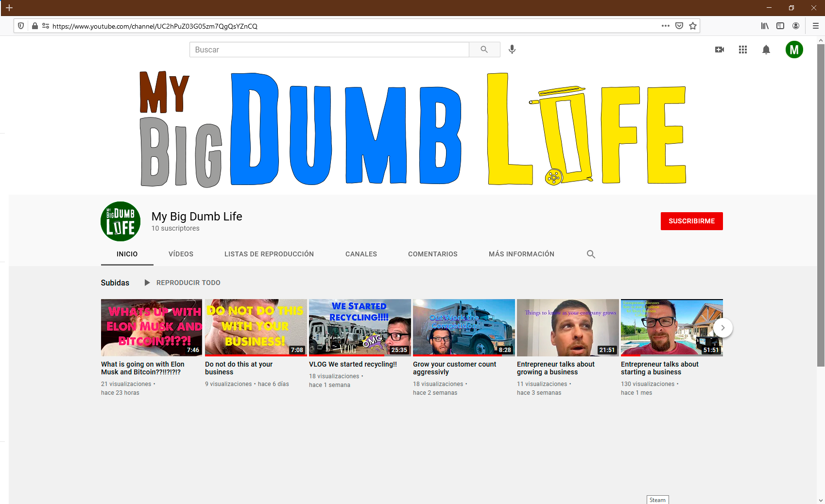825x504 pixels.
Task: Select the INICIO tab
Action: (127, 254)
